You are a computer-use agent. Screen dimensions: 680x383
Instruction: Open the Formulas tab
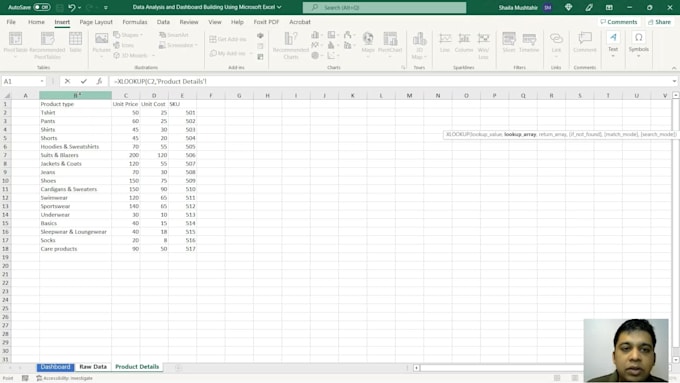tap(134, 22)
